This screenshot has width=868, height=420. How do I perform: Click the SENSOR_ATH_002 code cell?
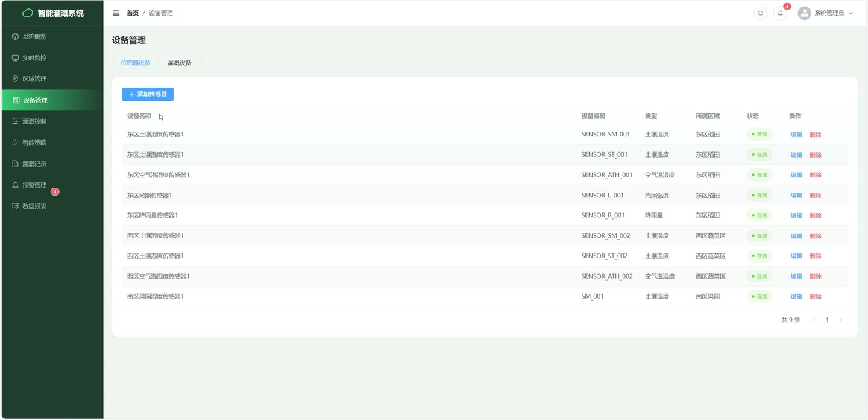pos(607,276)
